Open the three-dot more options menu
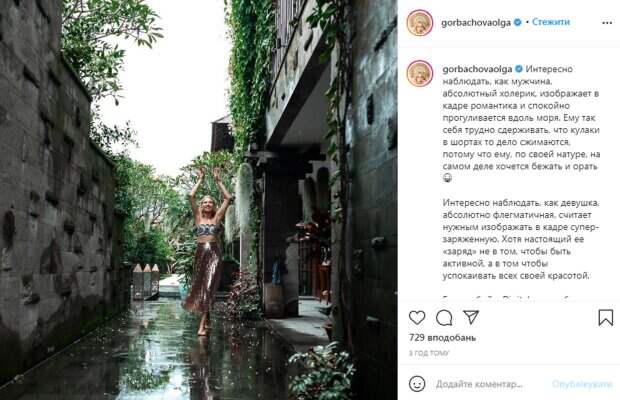The image size is (620, 400). (607, 23)
